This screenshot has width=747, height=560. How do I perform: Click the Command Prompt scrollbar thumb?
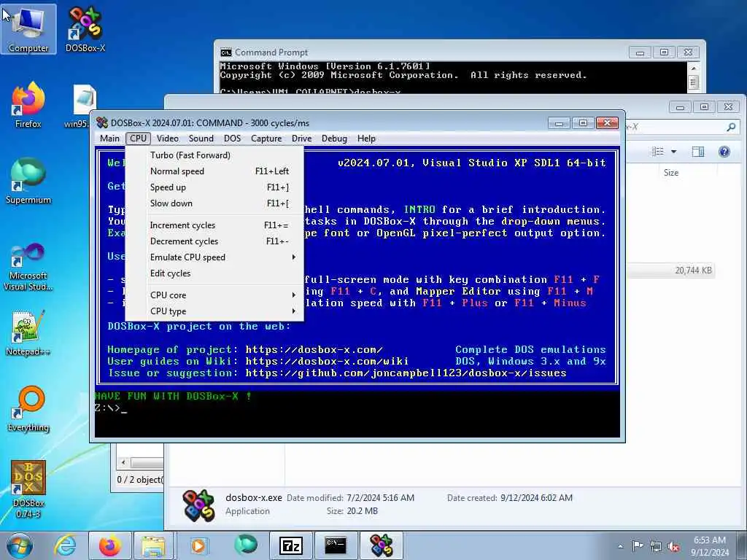tap(694, 83)
